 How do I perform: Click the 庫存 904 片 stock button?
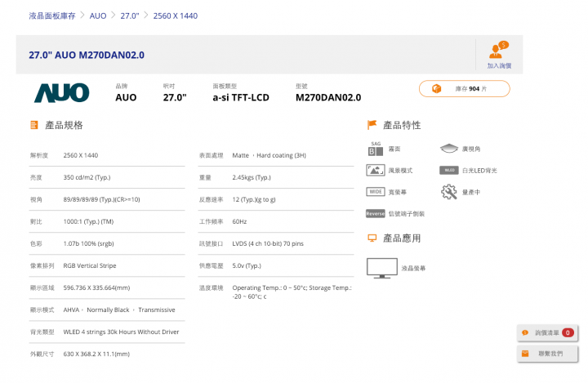click(464, 89)
